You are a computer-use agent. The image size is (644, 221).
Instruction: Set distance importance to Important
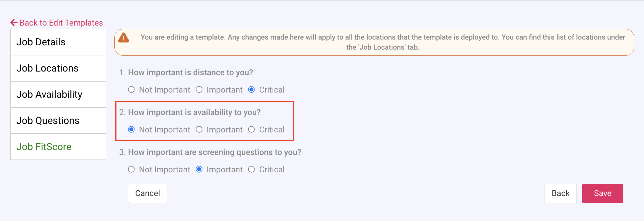[x=199, y=90]
